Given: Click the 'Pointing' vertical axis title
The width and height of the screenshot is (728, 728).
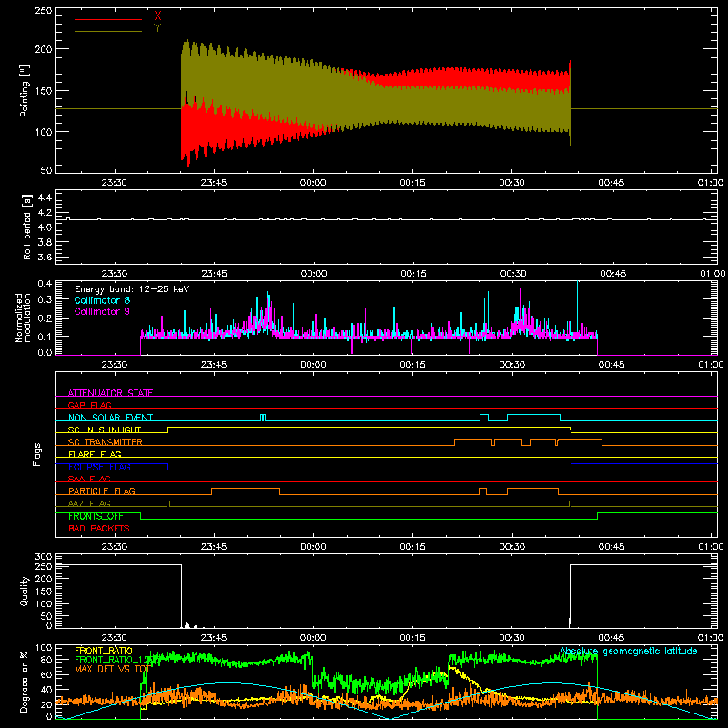Looking at the screenshot, I should point(25,90).
